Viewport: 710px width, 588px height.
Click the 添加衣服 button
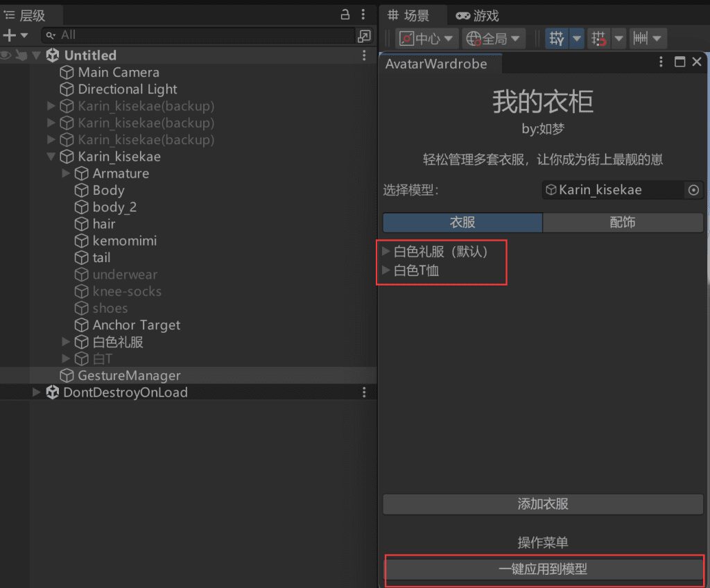(x=543, y=504)
